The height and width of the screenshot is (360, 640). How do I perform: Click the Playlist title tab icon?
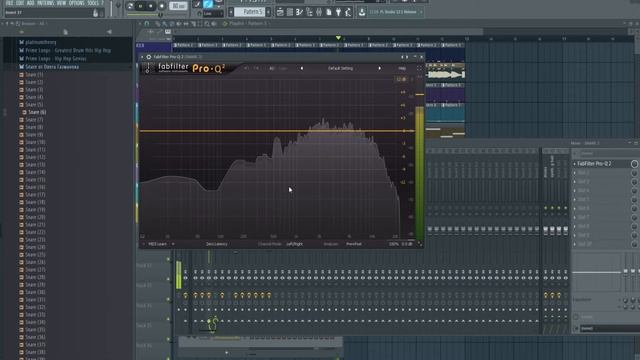(225, 24)
